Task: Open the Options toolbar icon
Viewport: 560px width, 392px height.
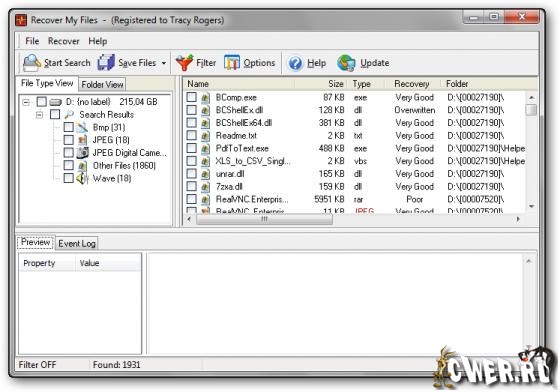Action: click(x=232, y=63)
